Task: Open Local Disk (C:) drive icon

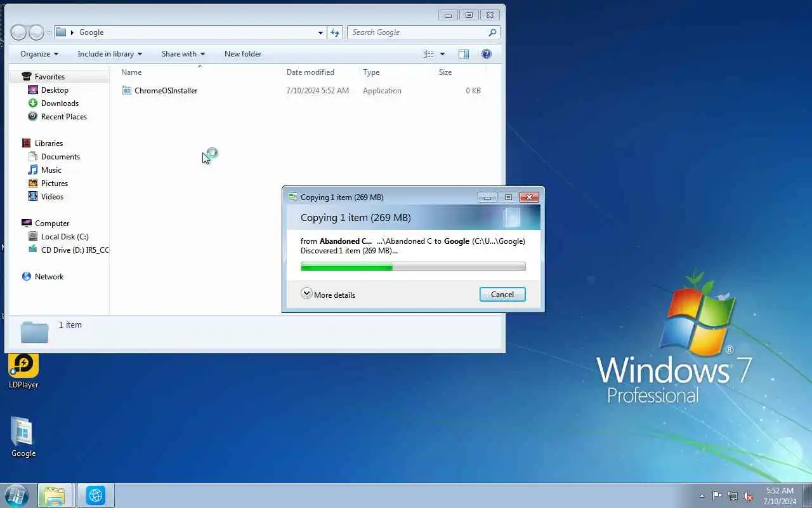Action: tap(33, 237)
